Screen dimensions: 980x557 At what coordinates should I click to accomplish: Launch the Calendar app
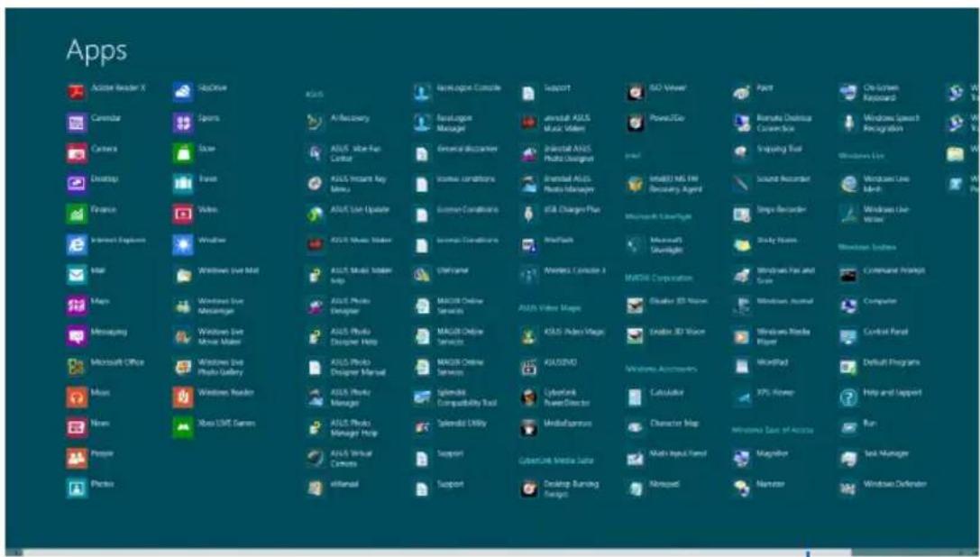(94, 122)
